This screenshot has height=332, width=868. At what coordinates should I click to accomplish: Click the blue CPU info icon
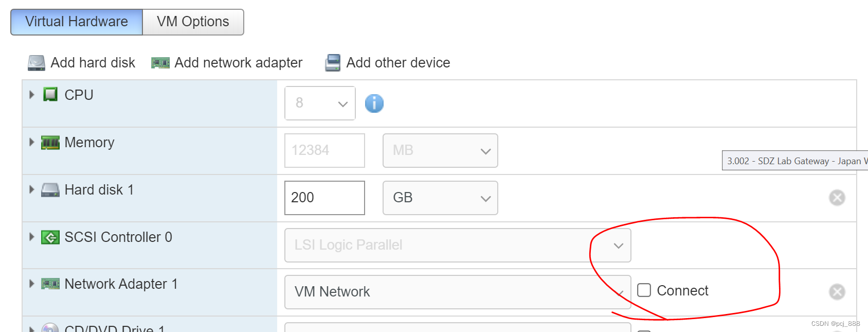click(374, 103)
